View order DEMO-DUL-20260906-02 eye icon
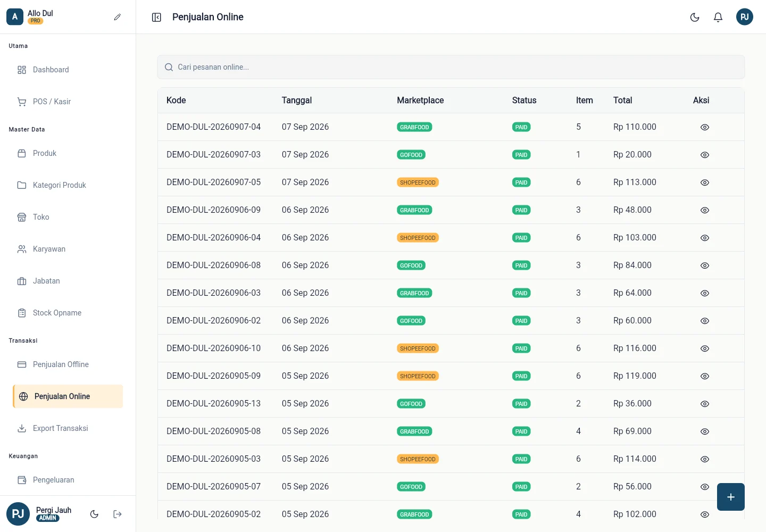This screenshot has height=532, width=766. 705,321
